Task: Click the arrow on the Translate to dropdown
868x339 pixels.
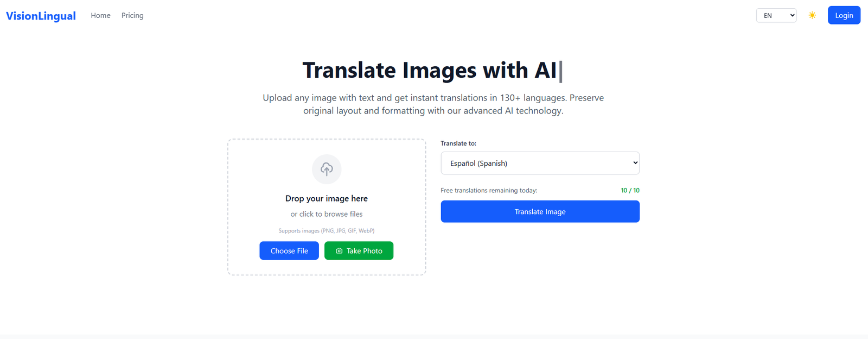Action: pyautogui.click(x=635, y=163)
